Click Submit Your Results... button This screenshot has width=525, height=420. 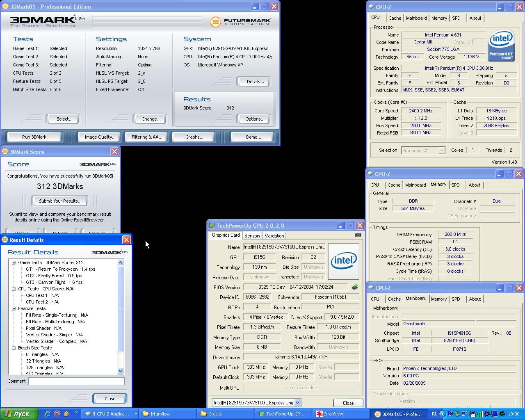(60, 201)
